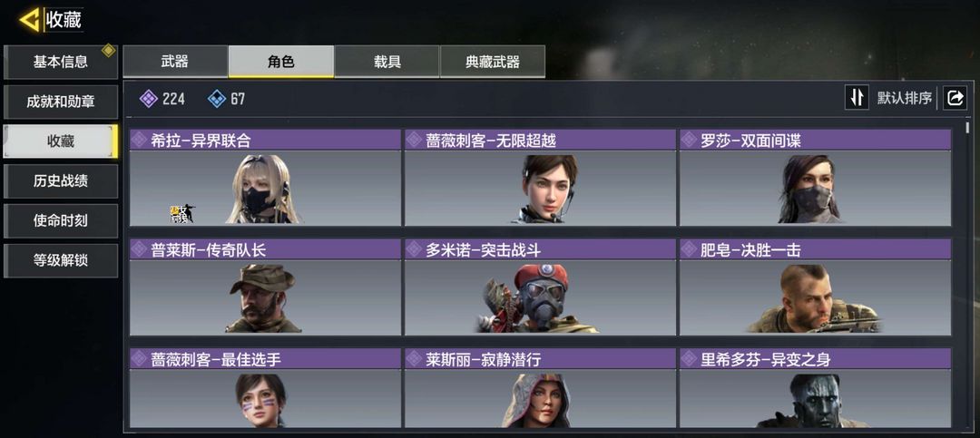Open the 典藏武器 tab

click(493, 62)
